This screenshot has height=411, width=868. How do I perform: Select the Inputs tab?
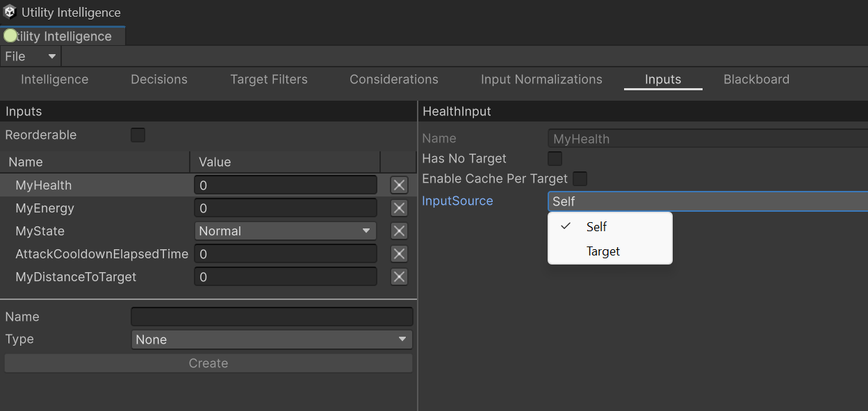click(x=663, y=79)
